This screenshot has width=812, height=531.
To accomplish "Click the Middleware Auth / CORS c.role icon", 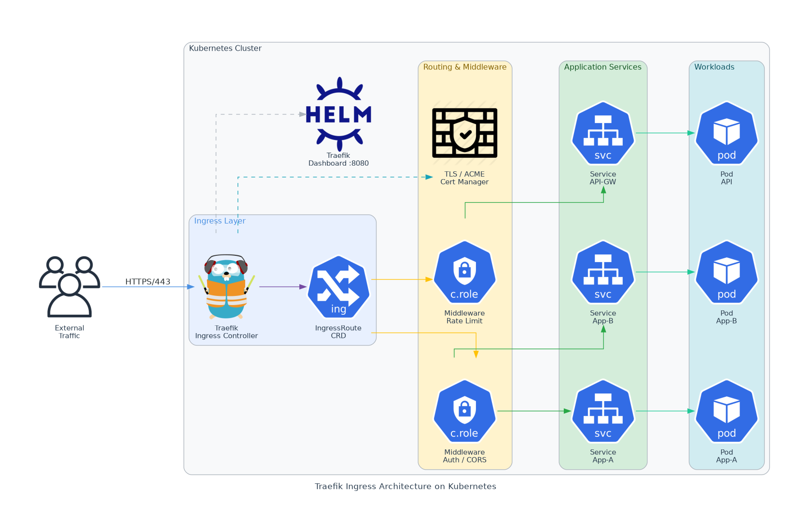I will 464,411.
